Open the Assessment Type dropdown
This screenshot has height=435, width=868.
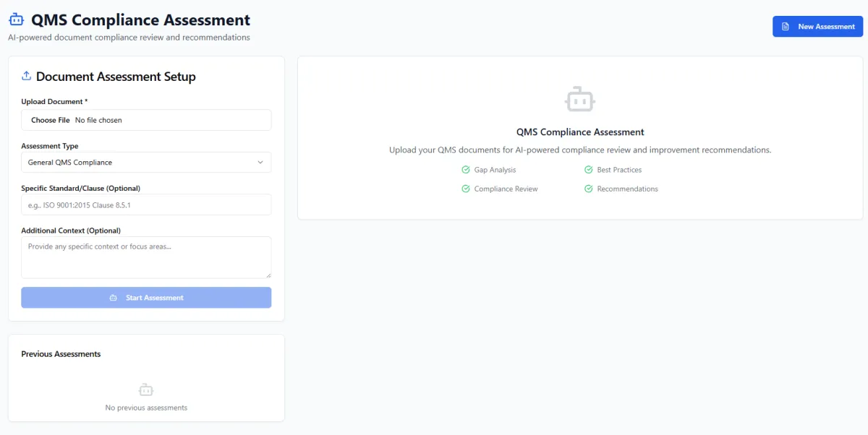(146, 163)
